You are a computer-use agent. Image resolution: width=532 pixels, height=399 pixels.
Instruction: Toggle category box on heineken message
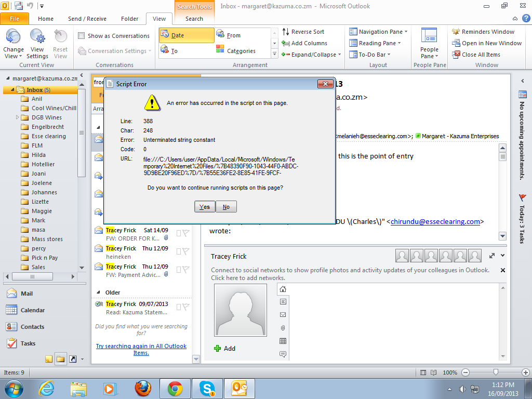179,251
